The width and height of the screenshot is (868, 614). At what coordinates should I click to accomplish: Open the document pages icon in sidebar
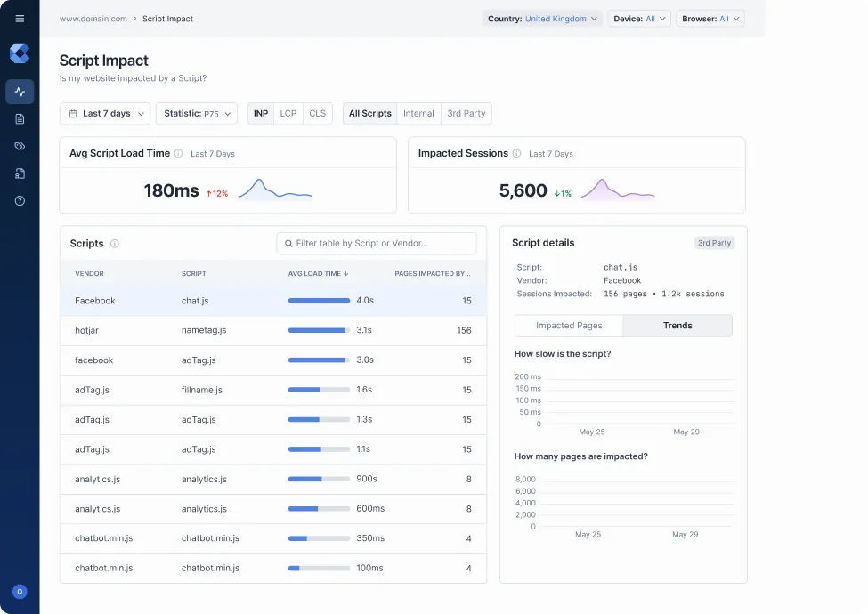point(20,119)
